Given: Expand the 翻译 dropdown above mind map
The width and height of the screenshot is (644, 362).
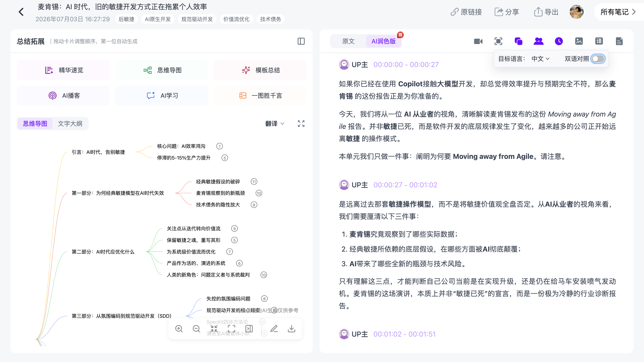Looking at the screenshot, I should (x=275, y=124).
